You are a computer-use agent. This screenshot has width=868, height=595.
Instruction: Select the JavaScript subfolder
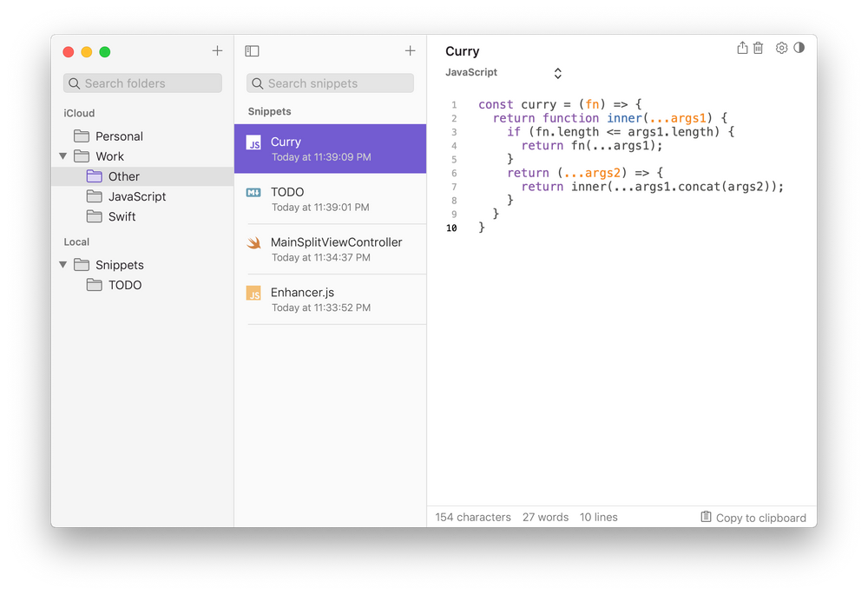point(143,196)
